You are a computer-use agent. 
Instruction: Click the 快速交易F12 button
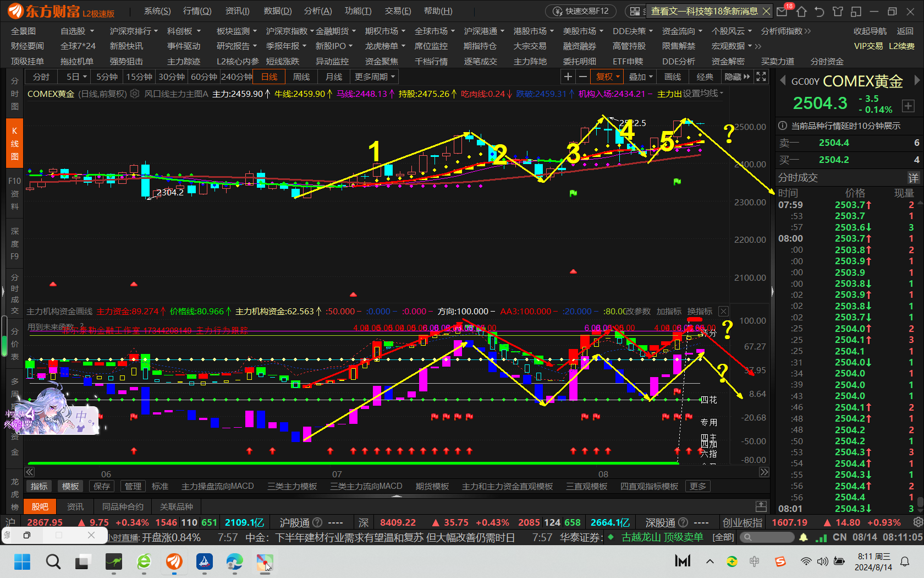581,11
